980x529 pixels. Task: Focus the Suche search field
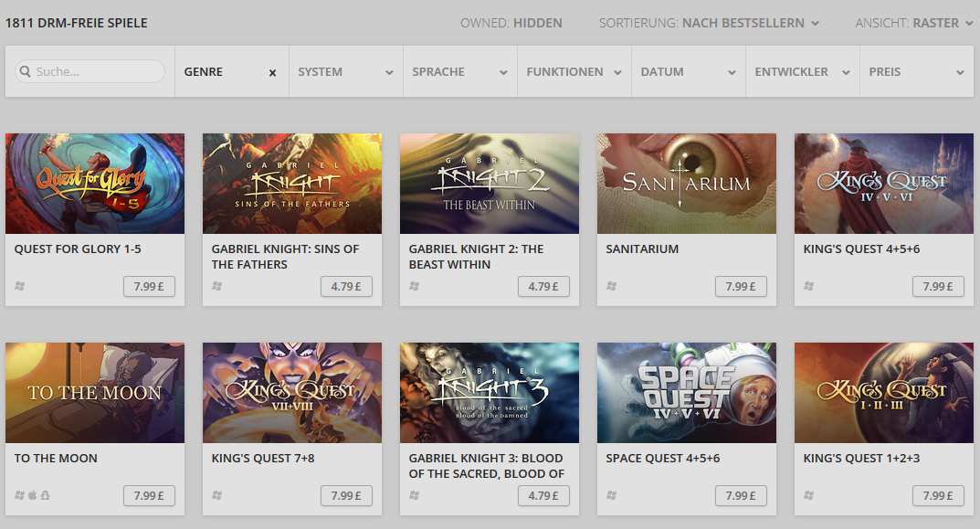(x=90, y=71)
